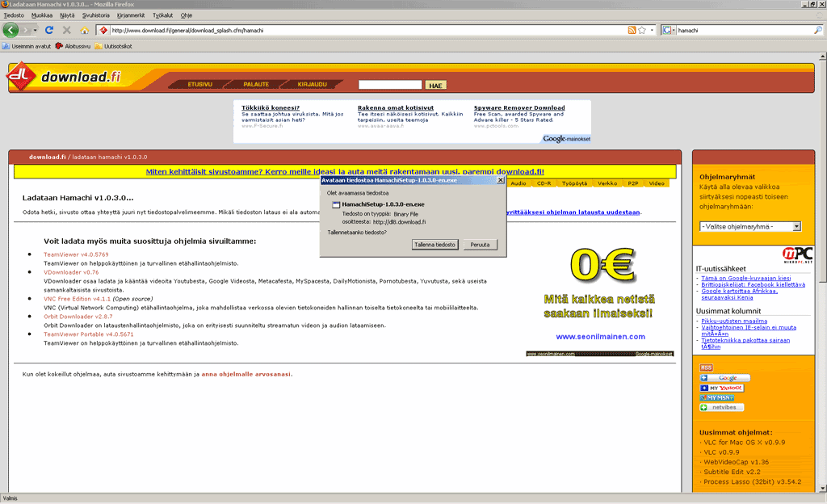
Task: Open the Tiedosto menu
Action: tap(14, 15)
